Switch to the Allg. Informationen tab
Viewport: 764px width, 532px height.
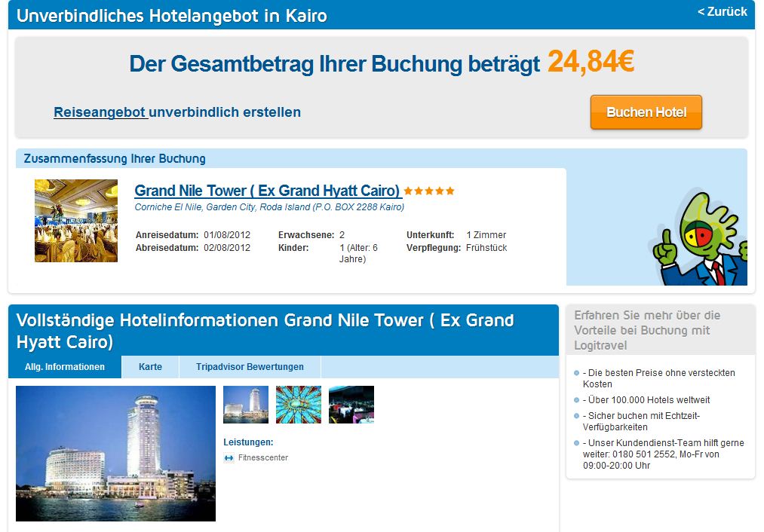(65, 367)
